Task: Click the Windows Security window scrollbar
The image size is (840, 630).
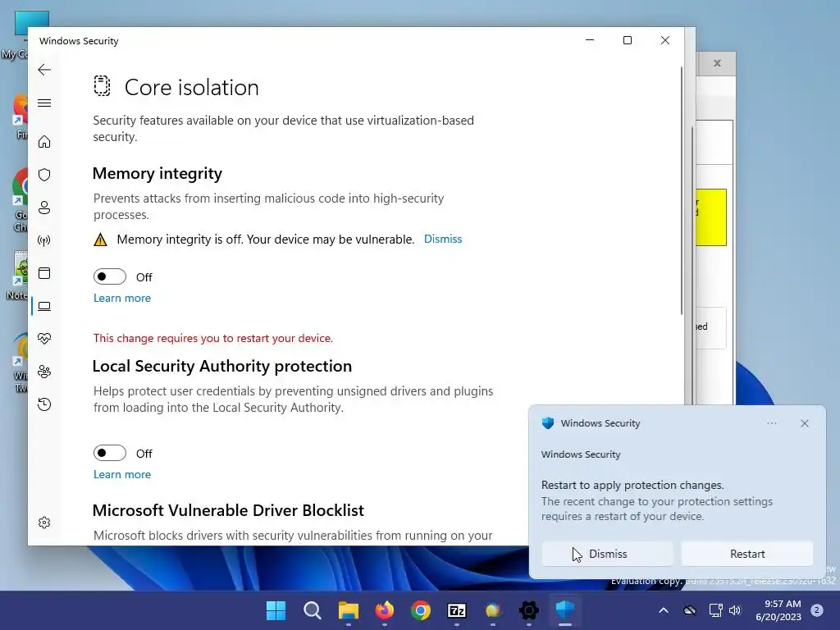Action: [682, 190]
